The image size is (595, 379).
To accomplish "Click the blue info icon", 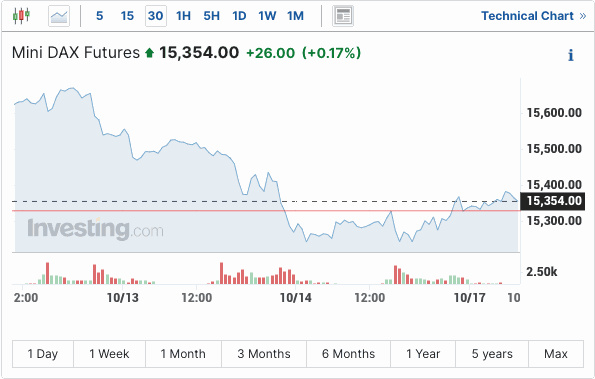I will click(571, 55).
